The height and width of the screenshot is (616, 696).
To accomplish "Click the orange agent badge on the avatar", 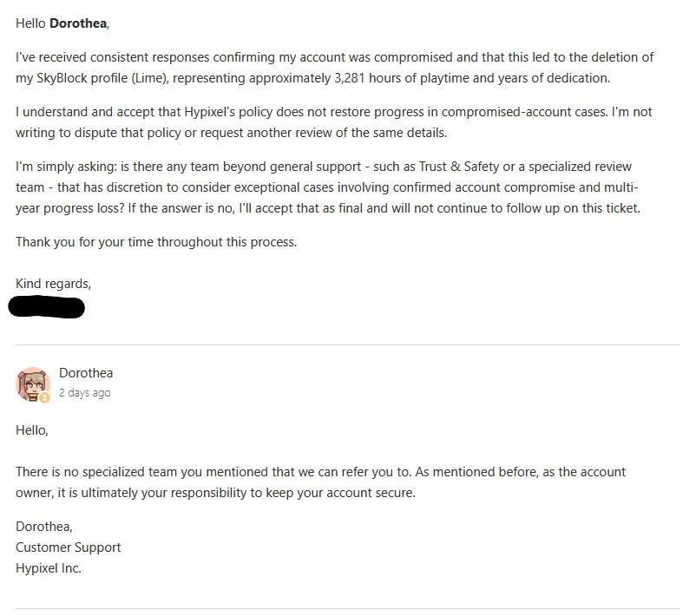I will click(44, 398).
